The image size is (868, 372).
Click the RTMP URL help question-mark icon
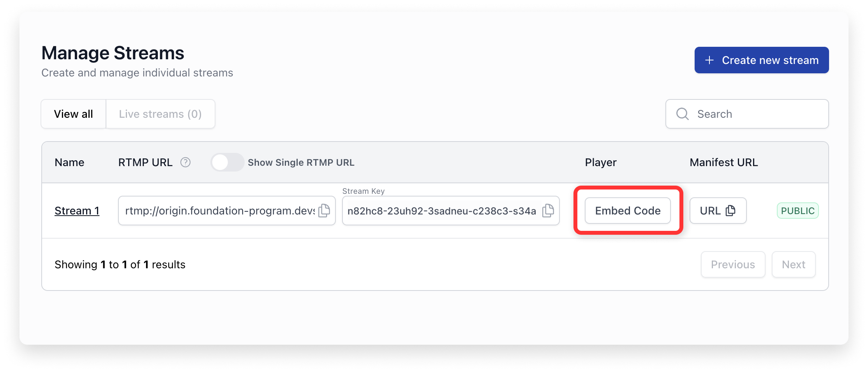click(x=185, y=162)
